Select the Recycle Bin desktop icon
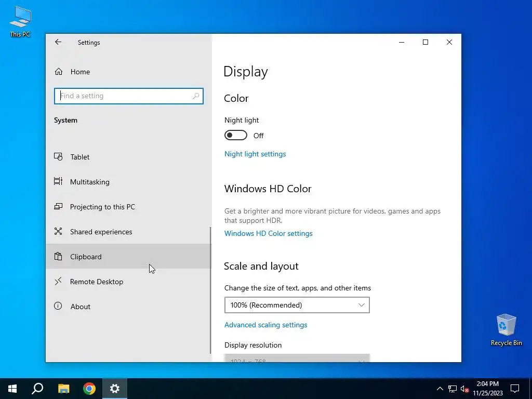 (506, 329)
